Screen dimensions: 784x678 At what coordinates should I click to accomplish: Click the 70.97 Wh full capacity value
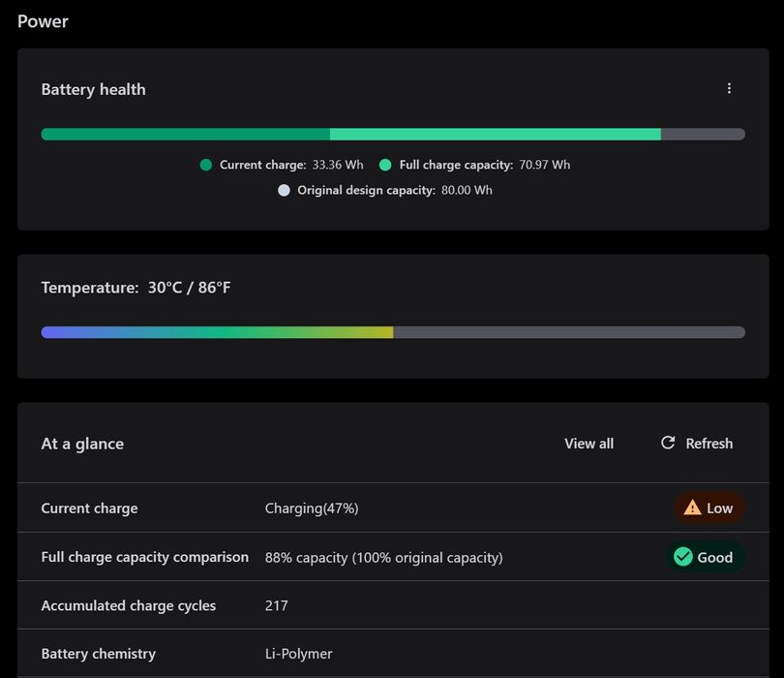coord(545,165)
